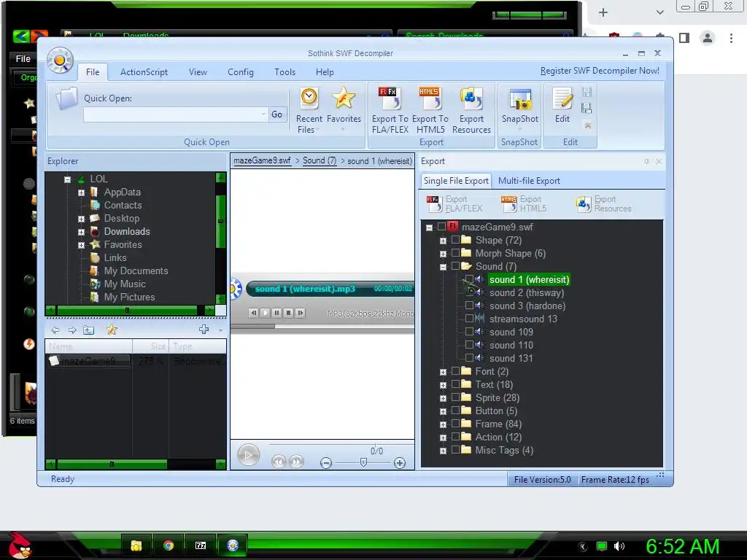Click Register SWF Decompiler Now link

click(x=600, y=71)
